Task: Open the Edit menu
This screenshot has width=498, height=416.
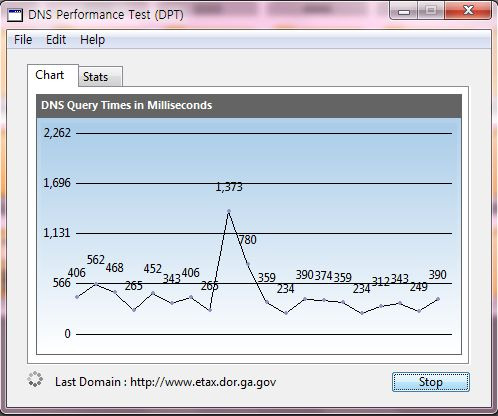Action: coord(56,40)
